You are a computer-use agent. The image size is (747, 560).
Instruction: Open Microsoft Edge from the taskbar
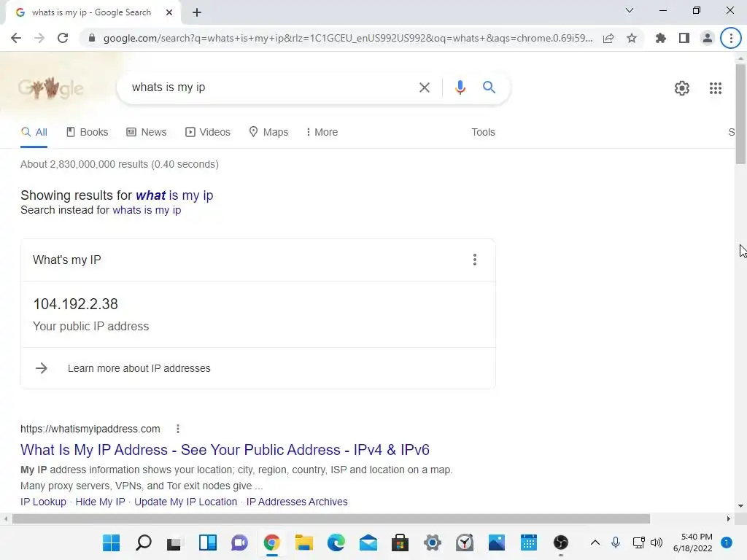[x=336, y=542]
